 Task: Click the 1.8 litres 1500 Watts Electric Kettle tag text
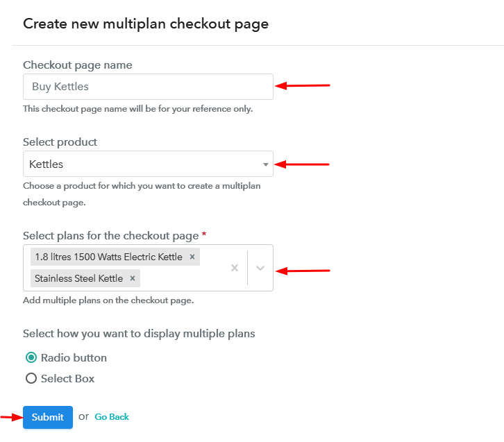pos(108,257)
